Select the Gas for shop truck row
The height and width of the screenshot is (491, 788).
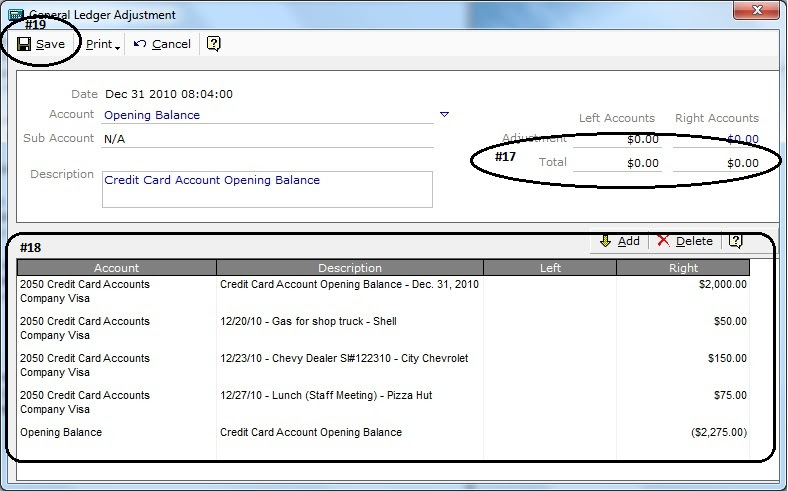coord(383,328)
